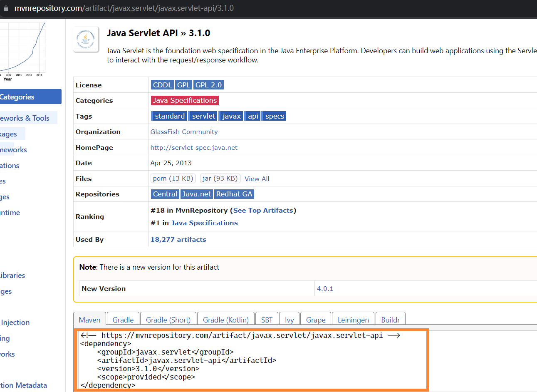Switch to the SBT tab
This screenshot has width=537, height=392.
267,320
